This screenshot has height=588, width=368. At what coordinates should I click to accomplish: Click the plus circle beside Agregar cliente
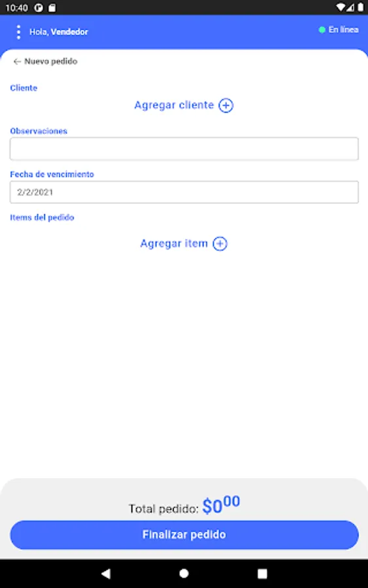pyautogui.click(x=226, y=105)
